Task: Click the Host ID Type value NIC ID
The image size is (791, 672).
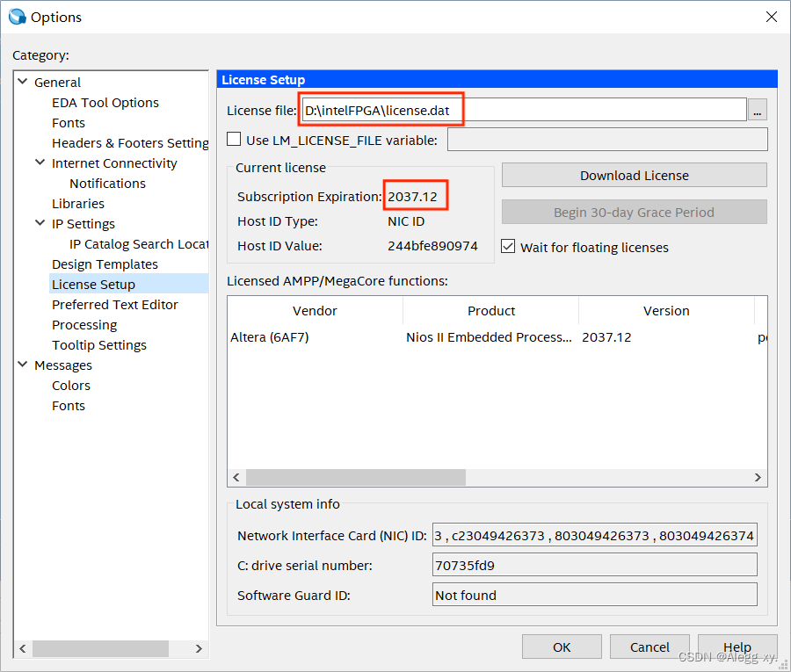Action: click(406, 220)
